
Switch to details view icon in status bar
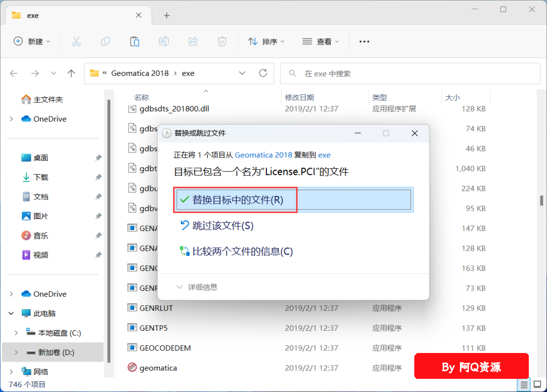point(524,385)
